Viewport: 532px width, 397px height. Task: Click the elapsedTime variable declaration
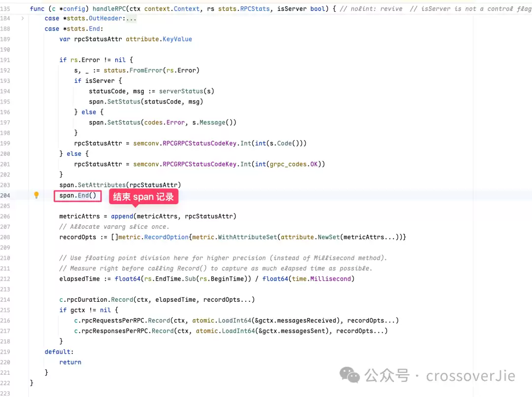(79, 279)
